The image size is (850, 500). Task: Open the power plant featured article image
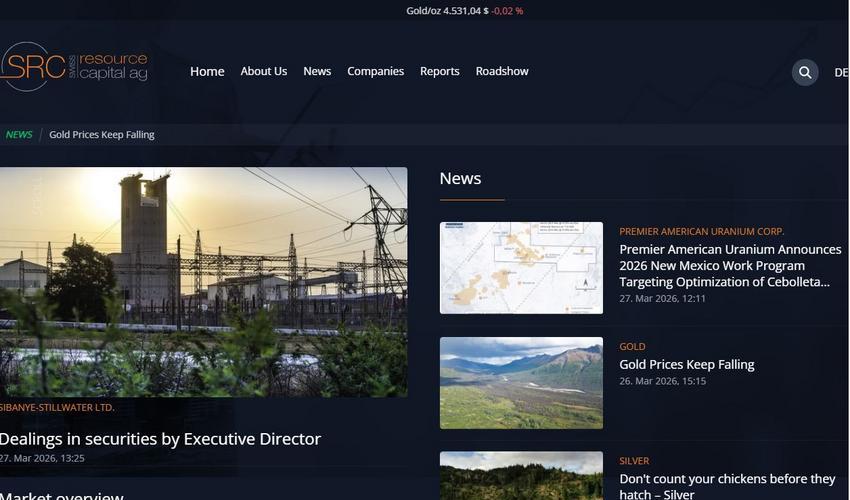point(203,281)
